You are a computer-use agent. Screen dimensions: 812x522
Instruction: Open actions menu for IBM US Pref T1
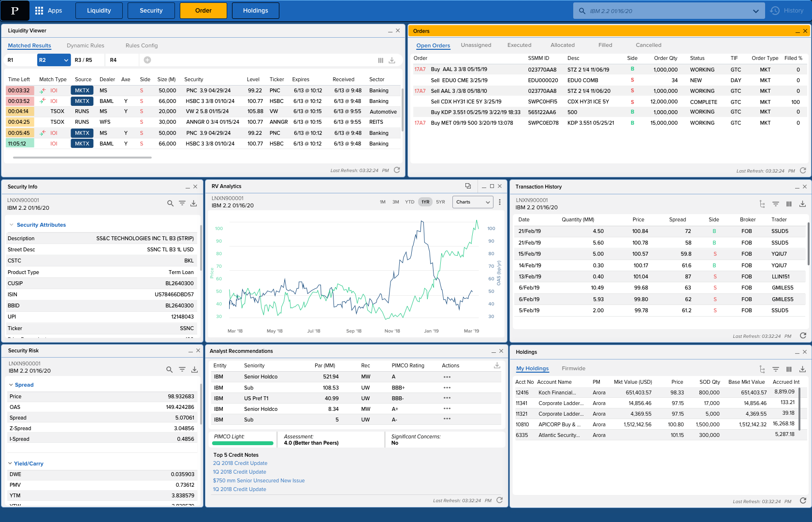click(447, 398)
